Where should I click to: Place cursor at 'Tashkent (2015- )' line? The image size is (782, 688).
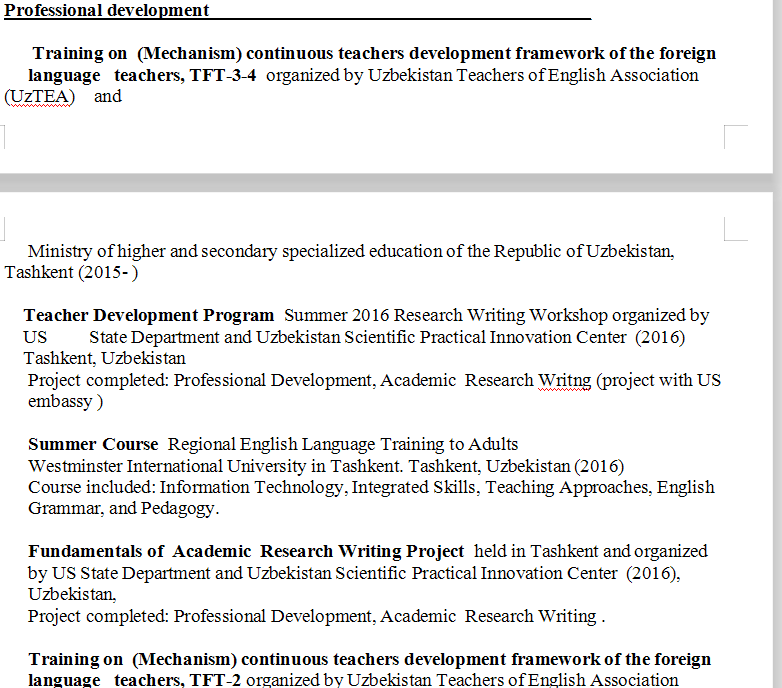(71, 273)
